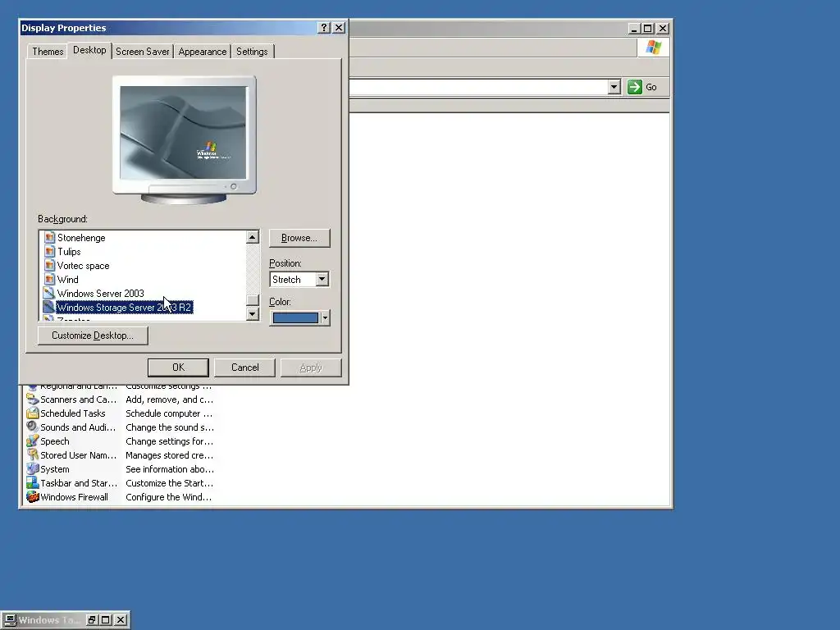Click the Control Panel address field
This screenshot has height=630, width=840.
[x=478, y=87]
